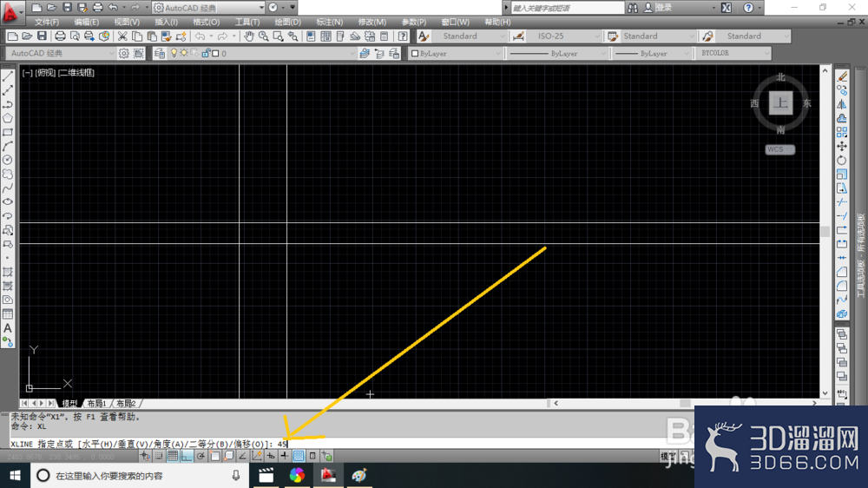Open the lineweight ByLayer dropdown
Image resolution: width=868 pixels, height=488 pixels.
pos(652,53)
